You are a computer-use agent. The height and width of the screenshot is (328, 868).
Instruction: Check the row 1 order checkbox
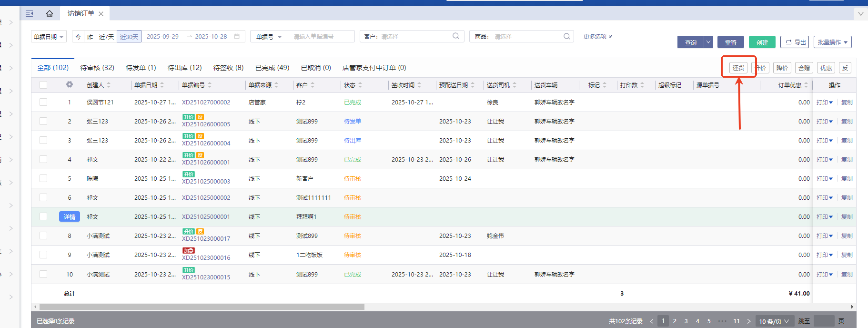click(43, 102)
